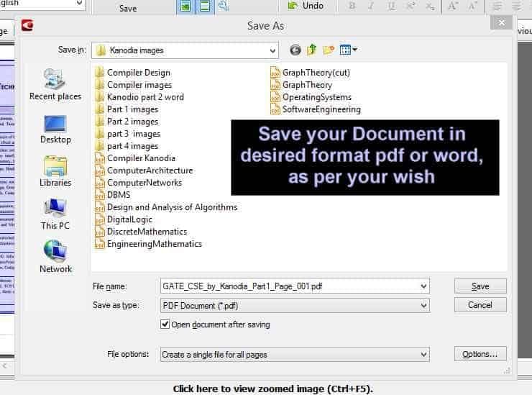The width and height of the screenshot is (532, 395).
Task: Toggle Open document after saving checkbox
Action: point(165,324)
